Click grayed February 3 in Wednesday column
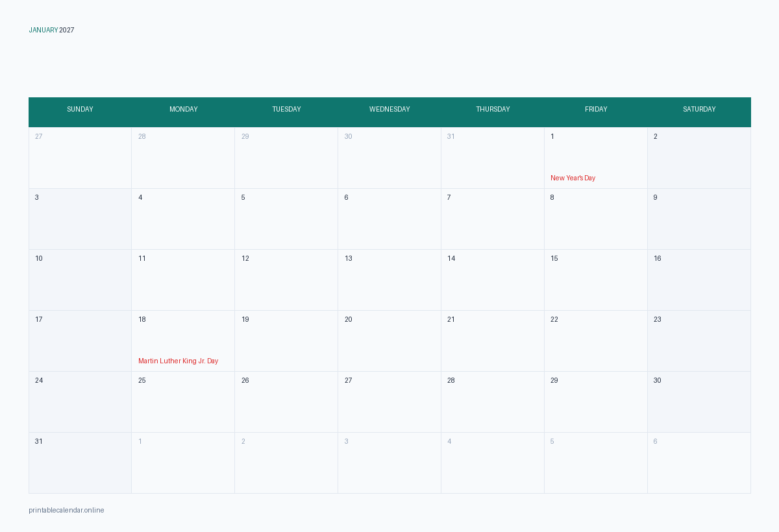Screen dimensions: 779x532 pyautogui.click(x=347, y=442)
